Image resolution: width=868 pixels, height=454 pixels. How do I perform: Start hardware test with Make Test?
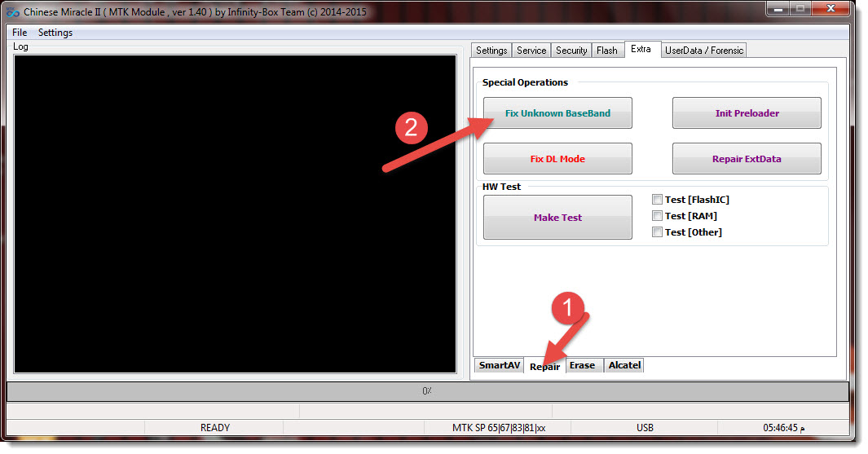pos(557,218)
